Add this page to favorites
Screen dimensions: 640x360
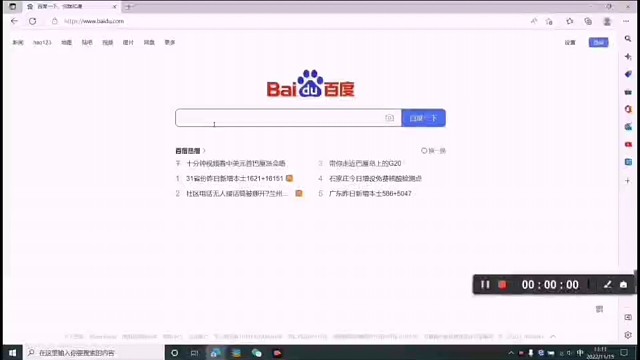pos(549,21)
